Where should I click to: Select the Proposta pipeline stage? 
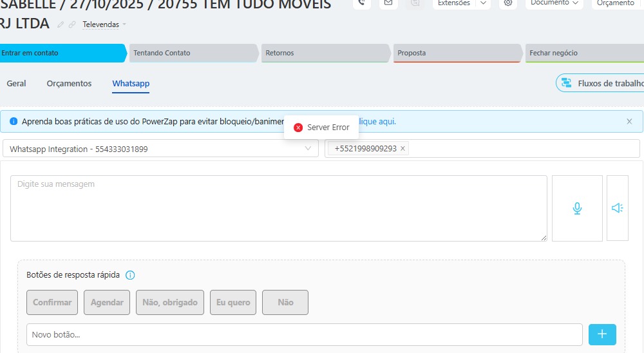click(457, 53)
